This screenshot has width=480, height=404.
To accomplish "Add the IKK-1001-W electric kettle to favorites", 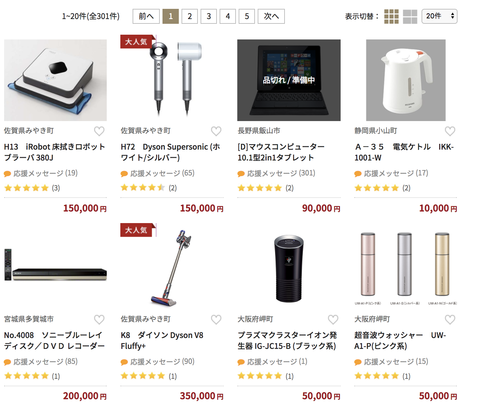I will click(450, 131).
